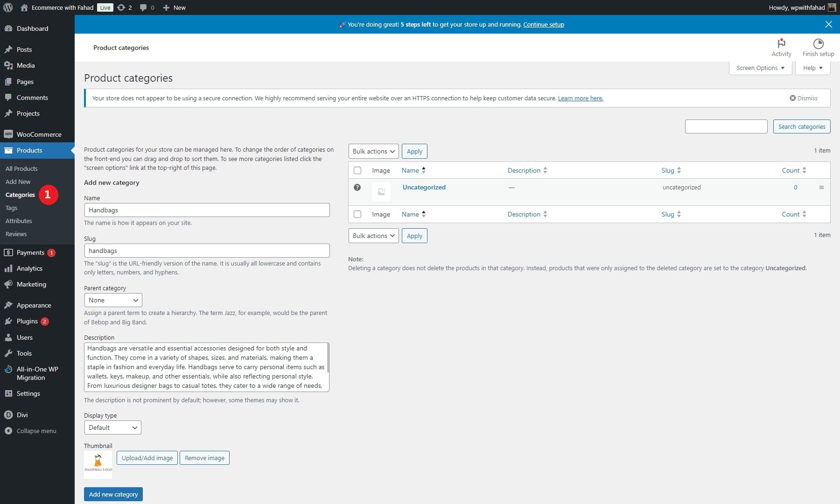Check the select-all checkbox in category table header
This screenshot has height=504, width=840.
[358, 170]
